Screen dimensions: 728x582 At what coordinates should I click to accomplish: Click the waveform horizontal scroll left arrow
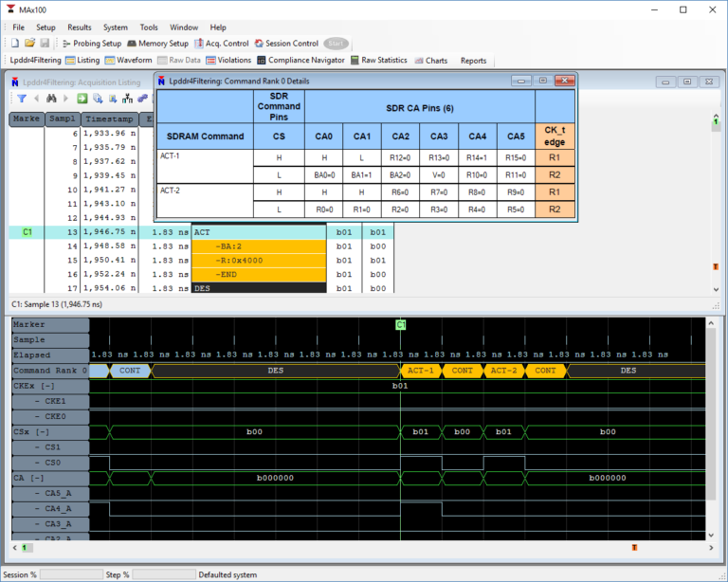point(15,548)
